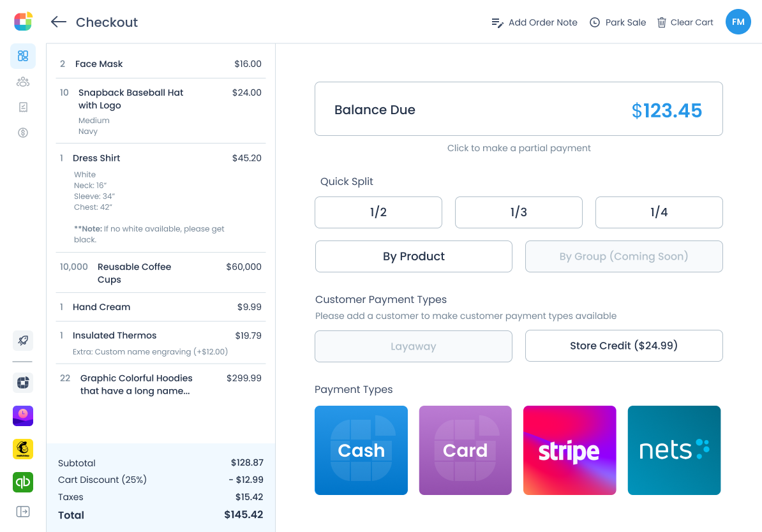Click Balance Due to make partial payment

coord(518,108)
